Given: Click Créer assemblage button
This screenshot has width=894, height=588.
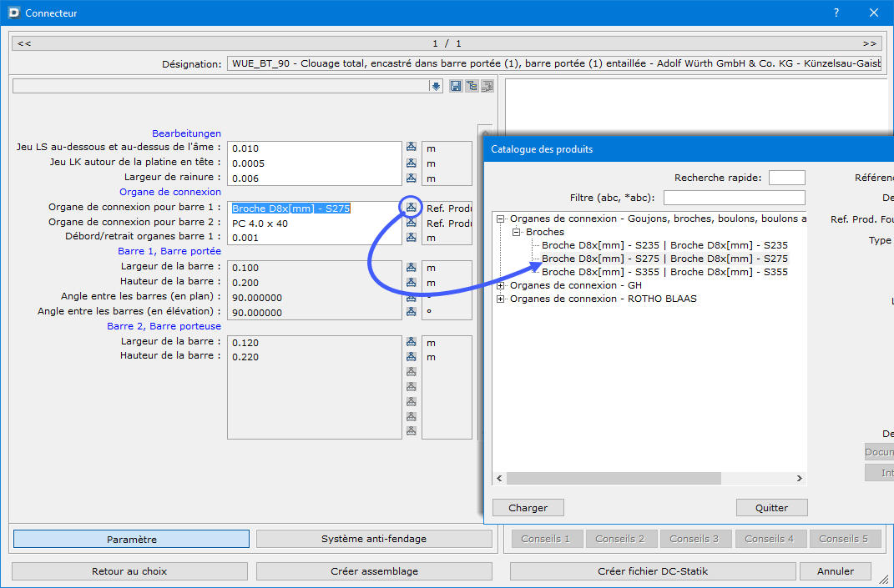Looking at the screenshot, I should (x=374, y=571).
